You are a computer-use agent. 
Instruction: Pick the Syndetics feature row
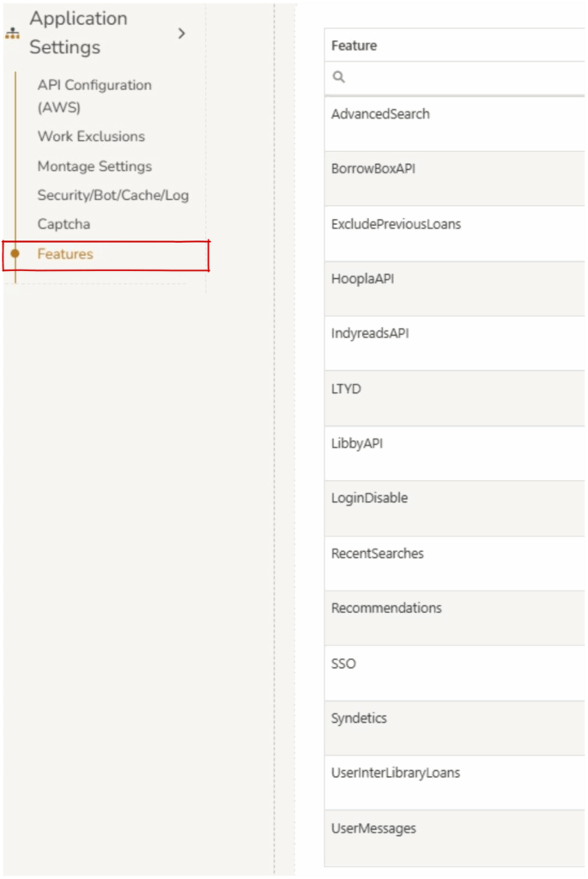pyautogui.click(x=359, y=718)
